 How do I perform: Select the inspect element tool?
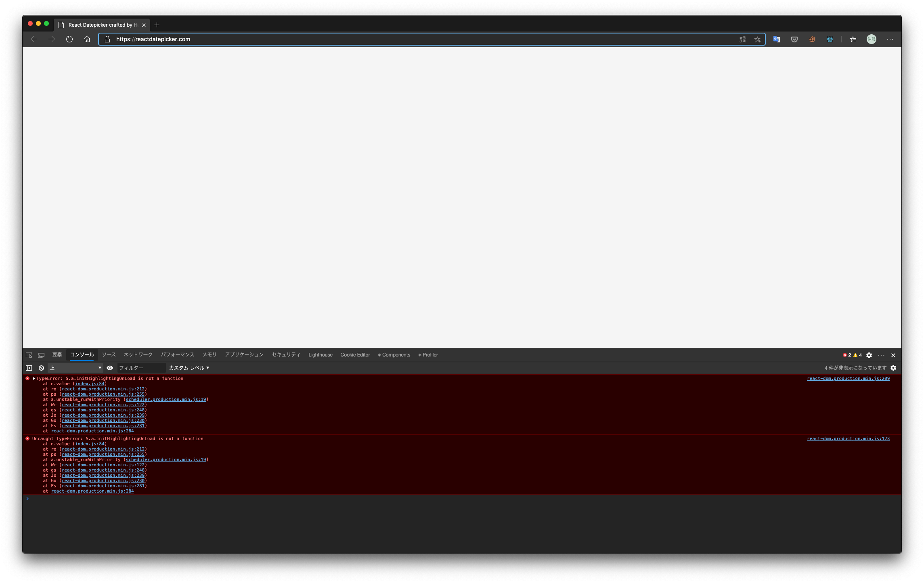coord(29,354)
